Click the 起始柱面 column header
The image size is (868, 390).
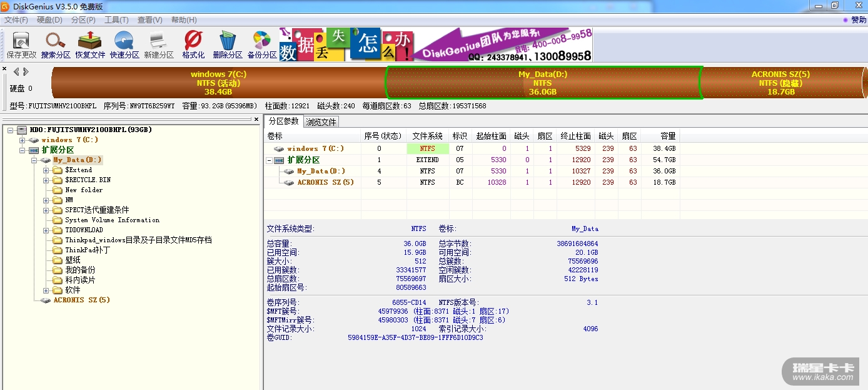[x=491, y=136]
